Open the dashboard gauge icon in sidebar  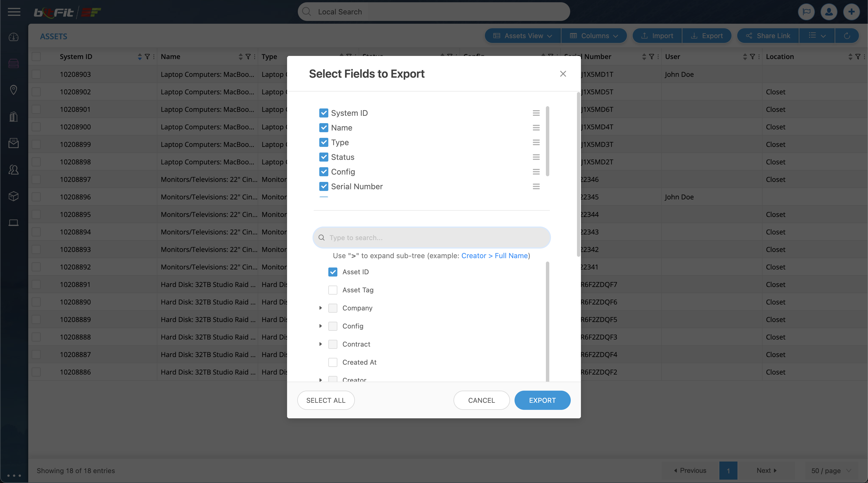13,37
